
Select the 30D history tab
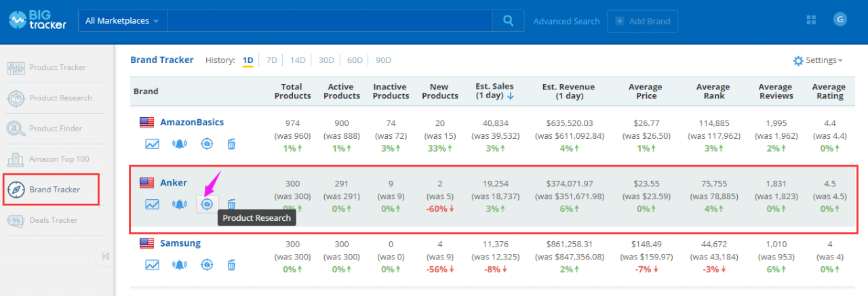click(x=326, y=60)
